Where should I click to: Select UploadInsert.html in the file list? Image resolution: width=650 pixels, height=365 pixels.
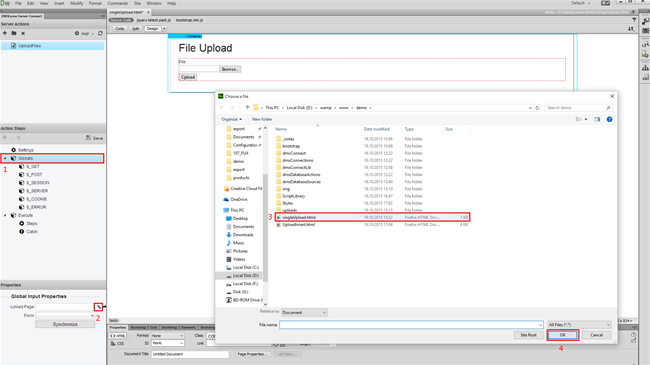(372, 225)
